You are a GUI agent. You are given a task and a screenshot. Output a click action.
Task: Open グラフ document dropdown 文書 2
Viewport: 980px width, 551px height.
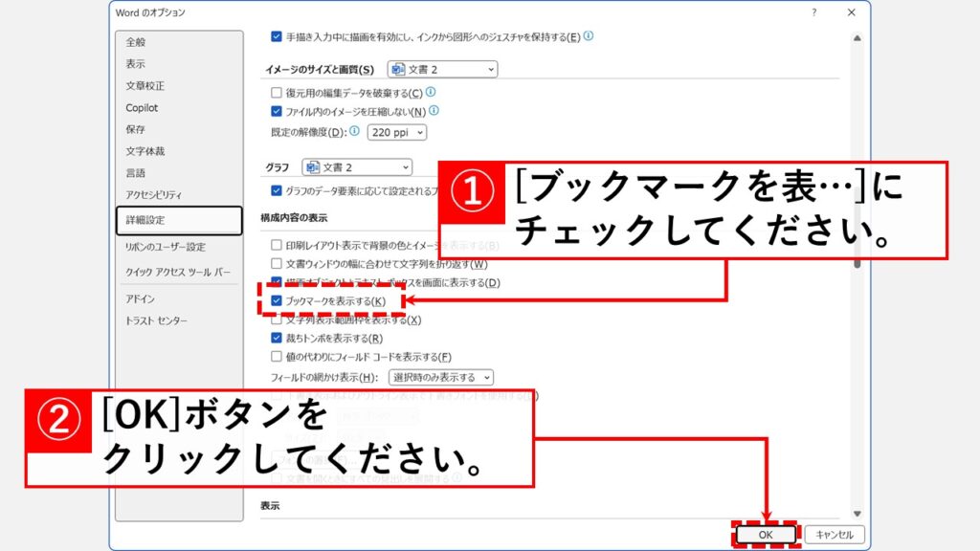click(x=357, y=167)
